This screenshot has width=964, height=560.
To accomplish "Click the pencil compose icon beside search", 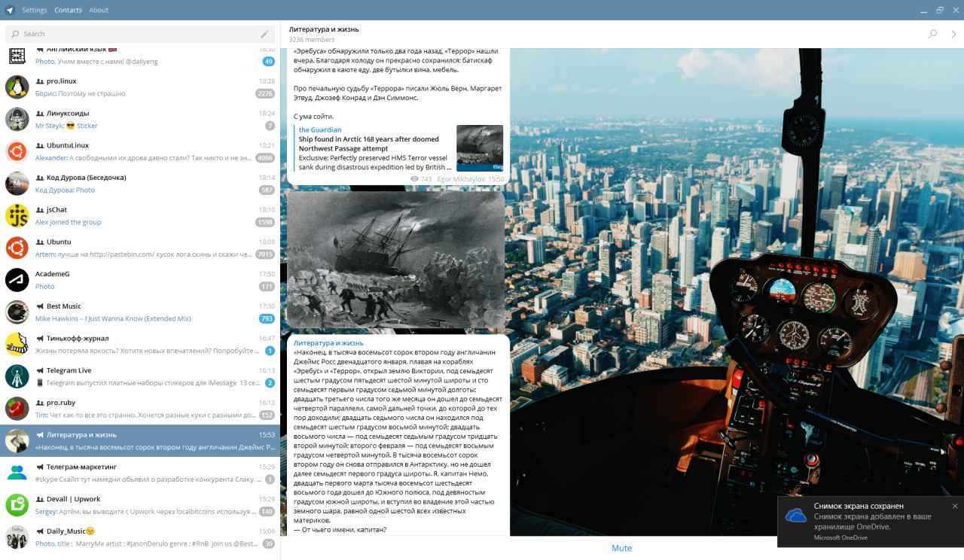I will tap(264, 34).
